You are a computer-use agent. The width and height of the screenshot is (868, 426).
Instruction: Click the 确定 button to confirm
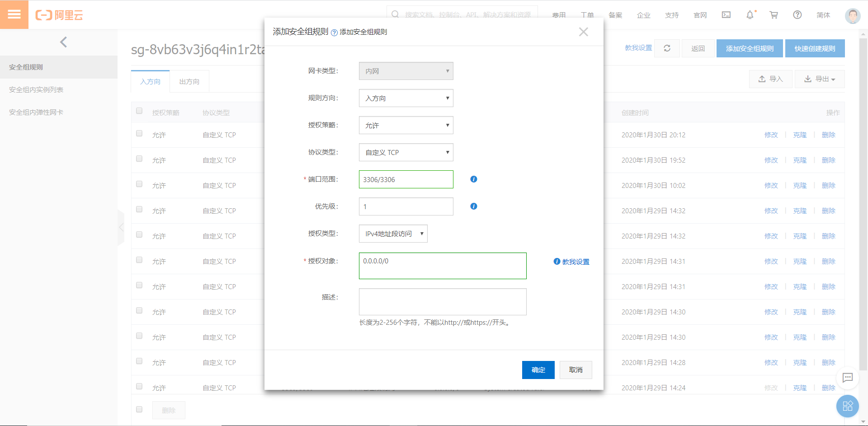tap(538, 370)
